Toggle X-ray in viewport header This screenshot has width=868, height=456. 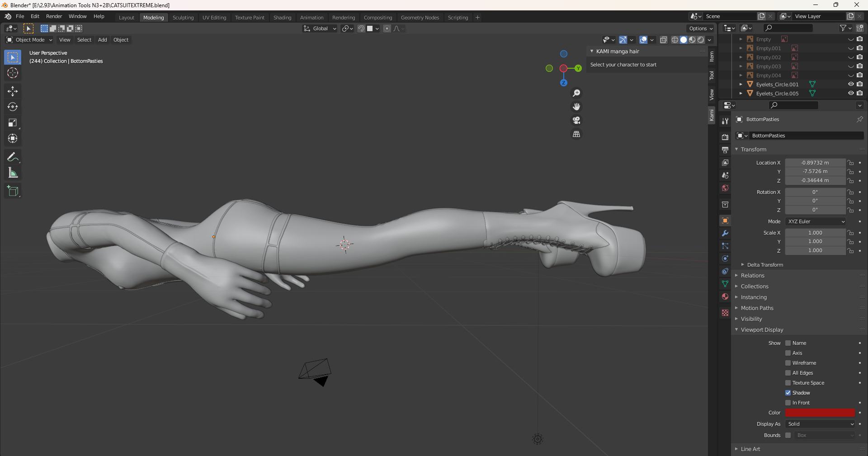(x=664, y=40)
